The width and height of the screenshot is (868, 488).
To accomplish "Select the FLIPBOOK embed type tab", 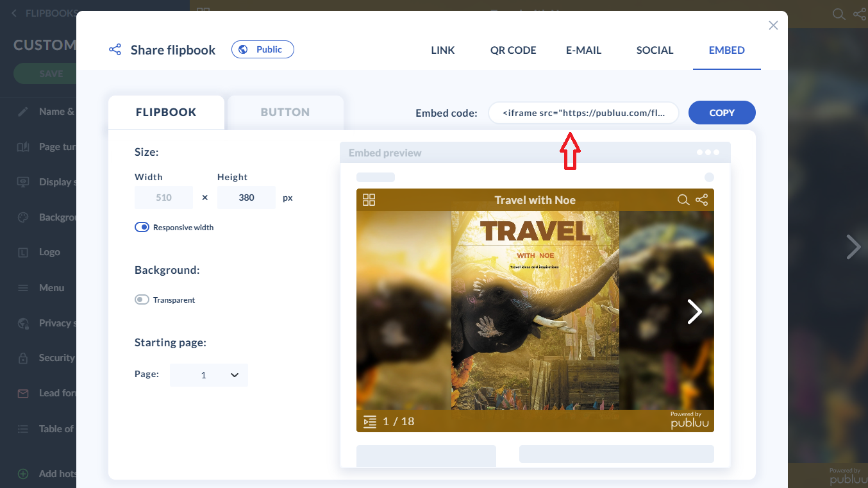I will 166,112.
